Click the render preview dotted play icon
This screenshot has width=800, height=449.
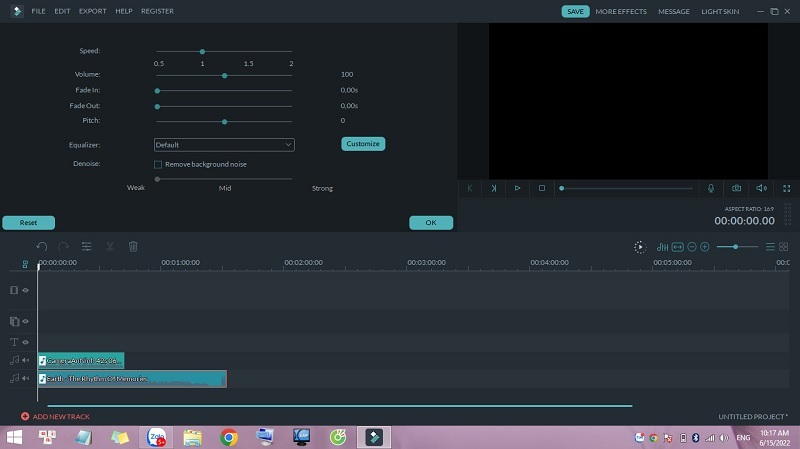point(640,247)
